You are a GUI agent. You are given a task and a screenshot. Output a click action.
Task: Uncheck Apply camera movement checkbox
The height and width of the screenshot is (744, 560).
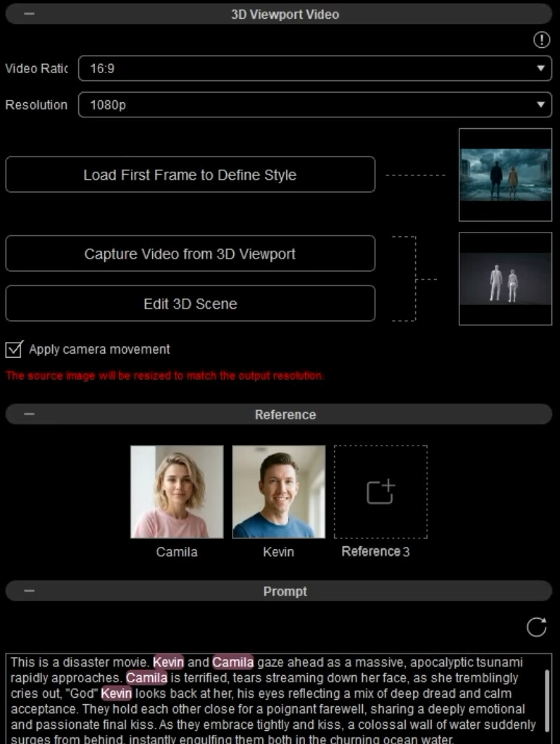(x=14, y=349)
